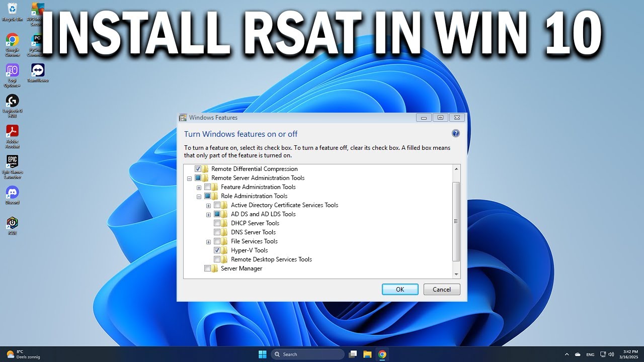Check Remote Desktop Services Tools checkbox
The image size is (644, 362).
217,259
